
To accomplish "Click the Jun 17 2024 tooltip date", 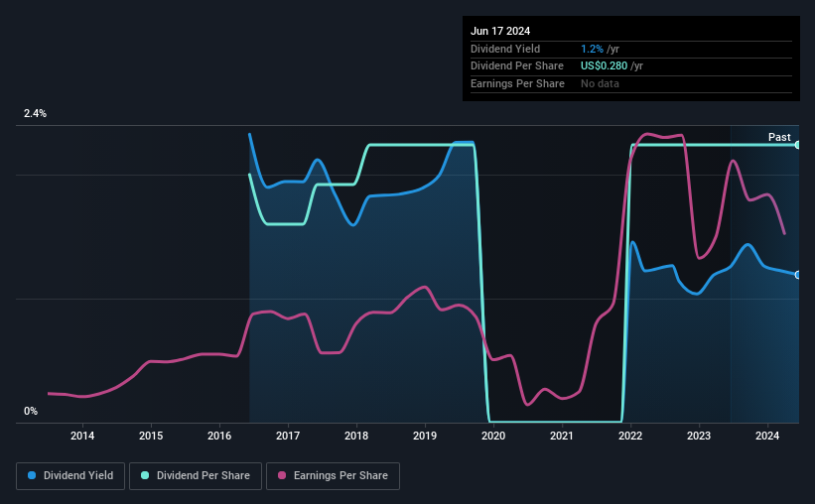I will click(500, 31).
